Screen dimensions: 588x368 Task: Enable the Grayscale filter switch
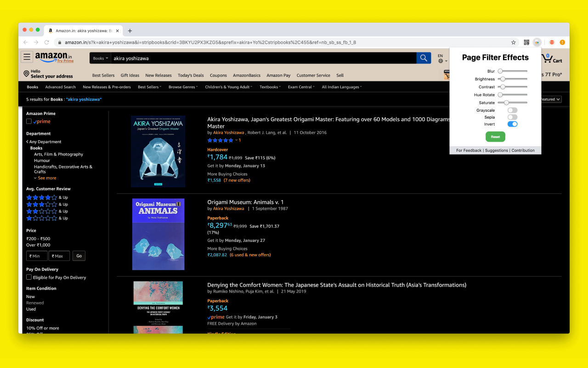[512, 110]
